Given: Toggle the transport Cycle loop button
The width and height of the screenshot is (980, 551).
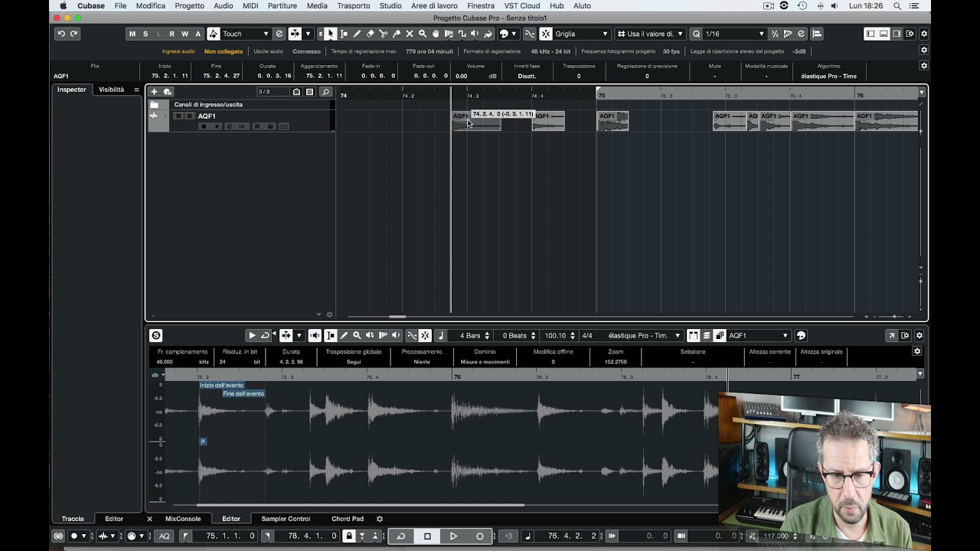Looking at the screenshot, I should (401, 536).
